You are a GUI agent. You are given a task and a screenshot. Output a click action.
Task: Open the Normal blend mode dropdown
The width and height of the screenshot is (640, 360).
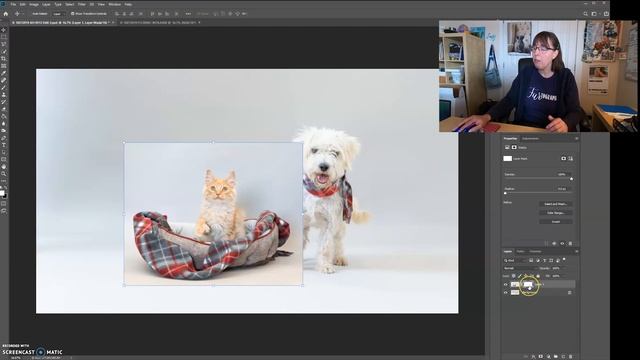tap(520, 268)
